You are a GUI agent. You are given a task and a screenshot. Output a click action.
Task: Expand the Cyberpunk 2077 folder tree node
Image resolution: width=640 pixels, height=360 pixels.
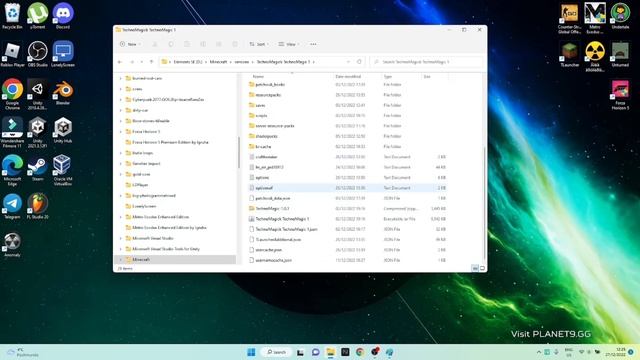coord(120,100)
